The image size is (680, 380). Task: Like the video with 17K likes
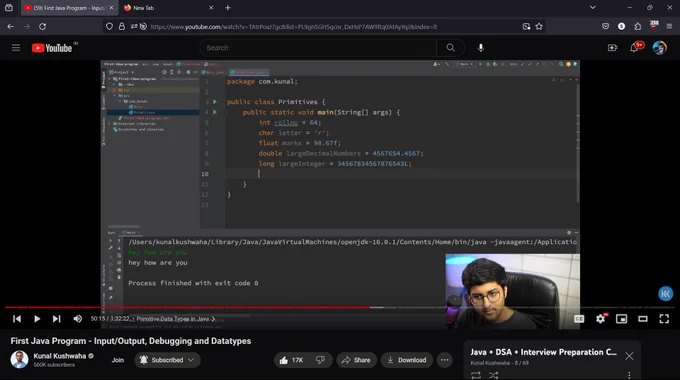[293, 360]
